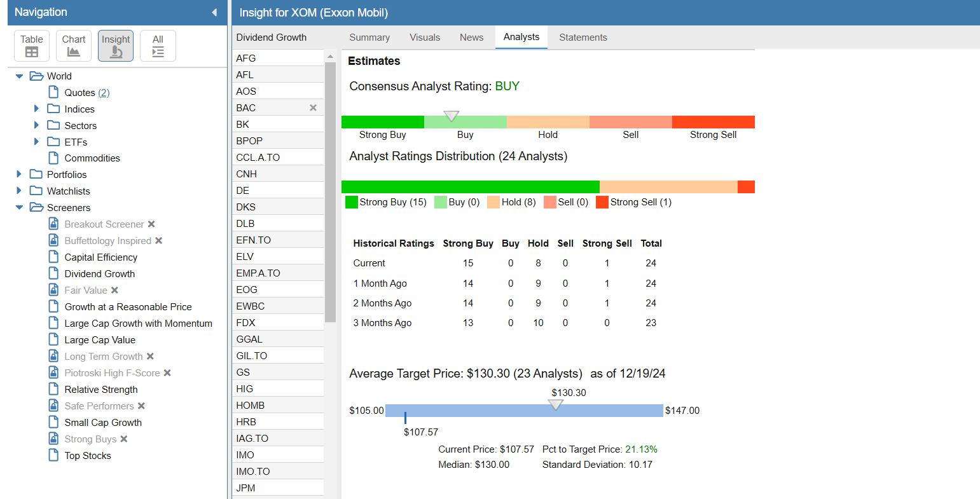
Task: Open the Dividend Growth screener
Action: (99, 274)
